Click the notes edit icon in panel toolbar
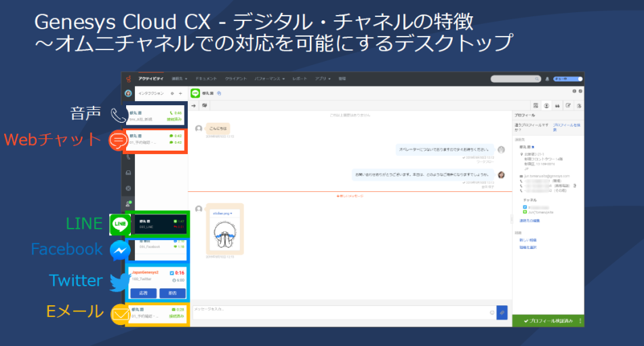Screen dimensions: 644x346 point(568,105)
